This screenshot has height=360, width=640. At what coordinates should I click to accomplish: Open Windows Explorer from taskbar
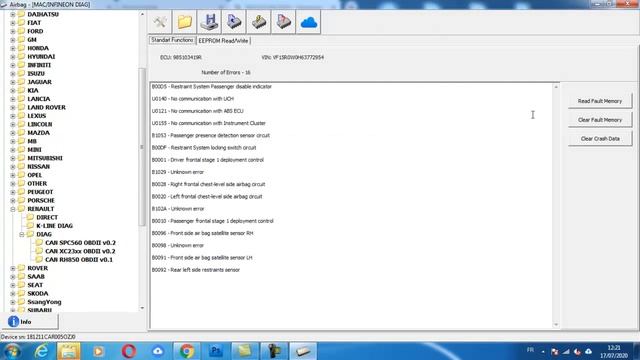click(69, 351)
